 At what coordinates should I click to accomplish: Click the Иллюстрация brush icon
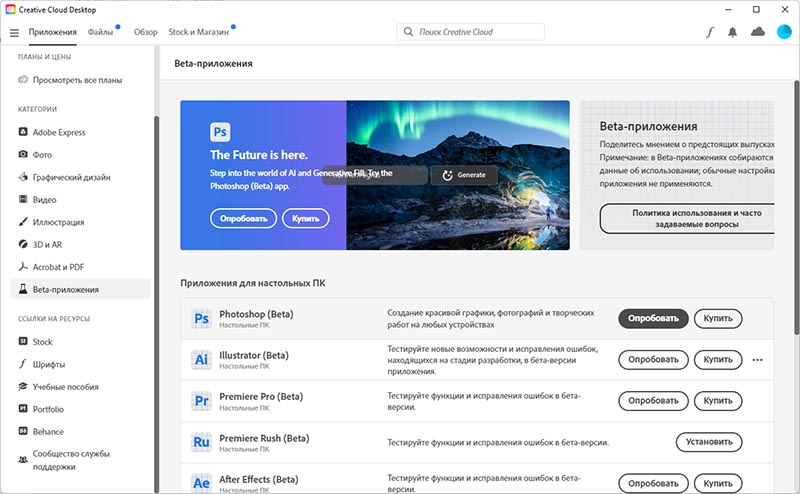(23, 221)
